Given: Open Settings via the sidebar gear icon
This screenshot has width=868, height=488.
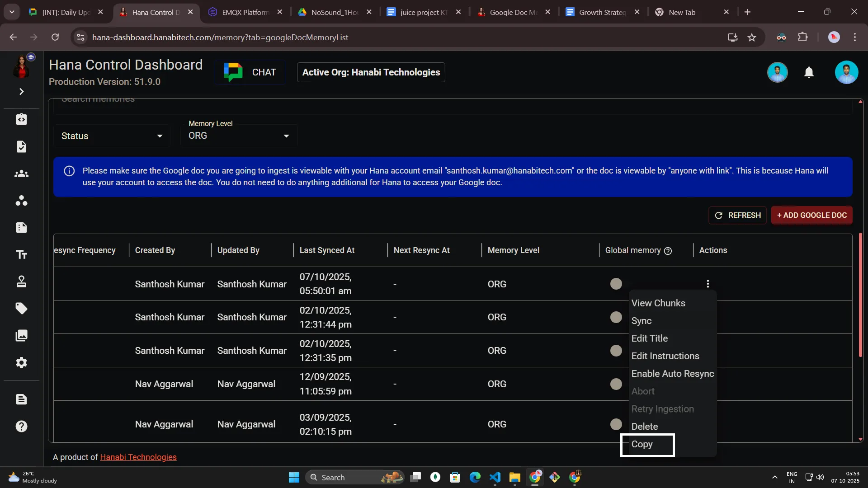Looking at the screenshot, I should pyautogui.click(x=21, y=363).
